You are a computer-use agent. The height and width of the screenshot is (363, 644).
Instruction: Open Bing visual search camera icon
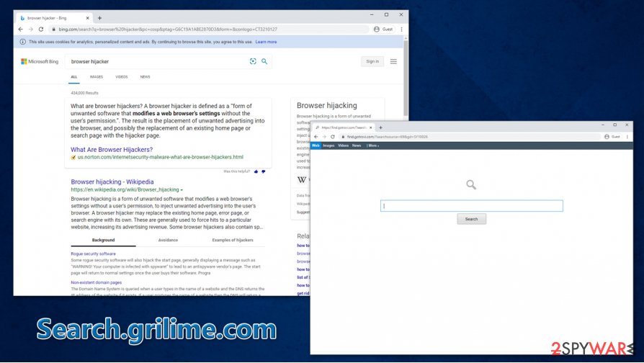coord(253,61)
